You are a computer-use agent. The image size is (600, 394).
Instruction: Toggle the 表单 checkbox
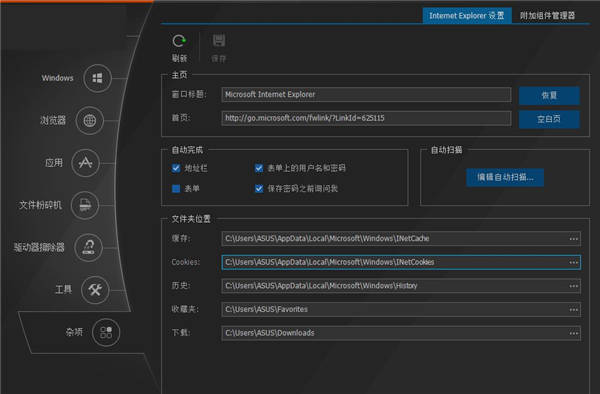(176, 189)
